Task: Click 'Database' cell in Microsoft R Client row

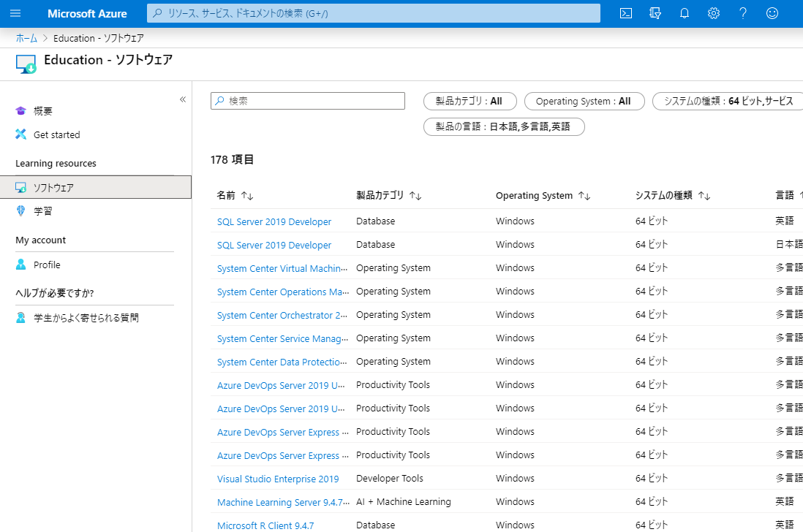Action: 375,525
